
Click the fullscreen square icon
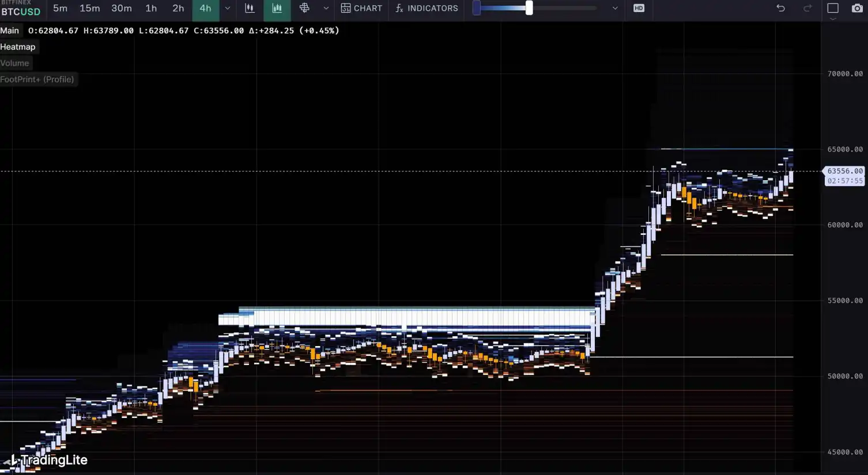tap(833, 8)
